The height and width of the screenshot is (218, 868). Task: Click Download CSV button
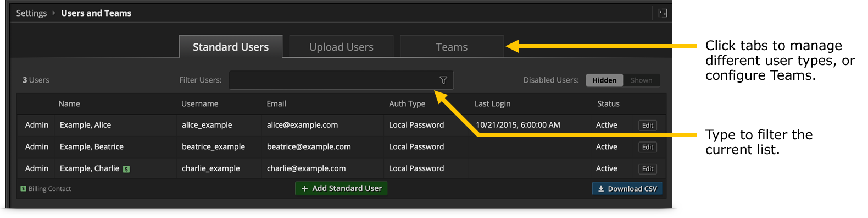627,189
